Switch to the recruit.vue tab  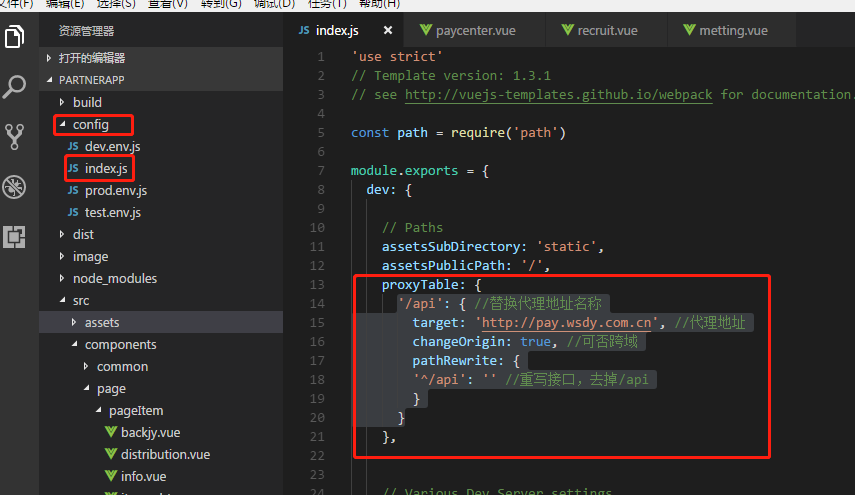pyautogui.click(x=606, y=31)
